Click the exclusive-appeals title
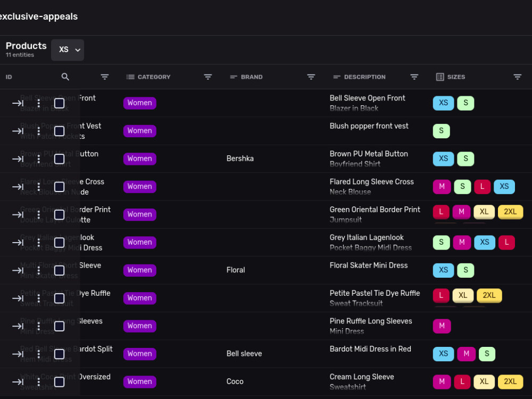532x399 pixels. (x=38, y=16)
